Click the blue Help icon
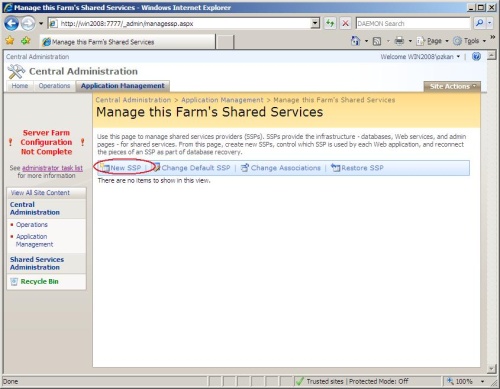The image size is (500, 389). tap(476, 56)
